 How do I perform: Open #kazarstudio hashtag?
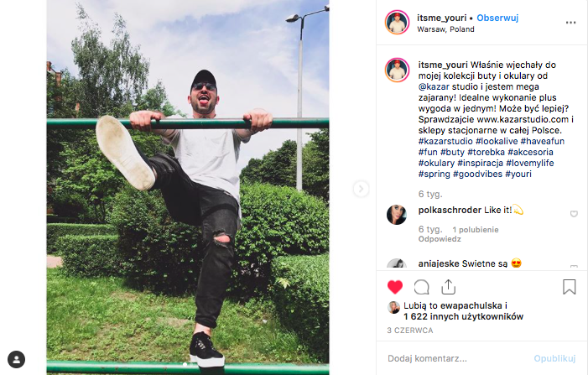445,142
